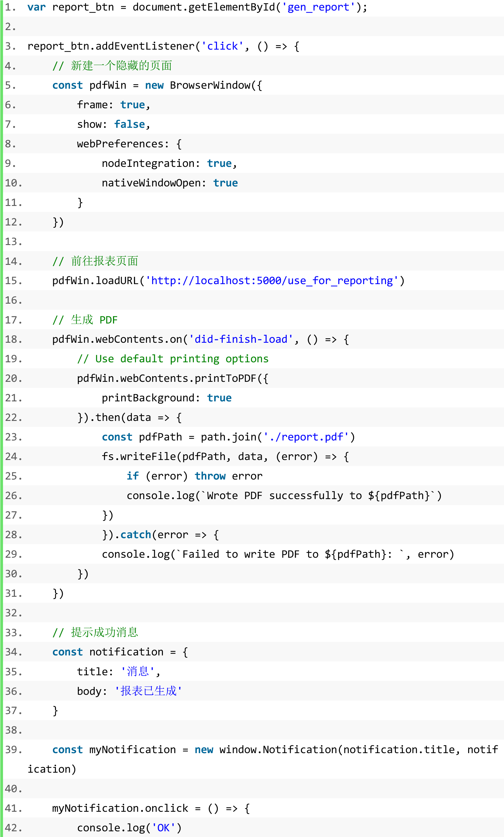Click 'click' event string on line 3
The width and height of the screenshot is (504, 837).
(222, 46)
